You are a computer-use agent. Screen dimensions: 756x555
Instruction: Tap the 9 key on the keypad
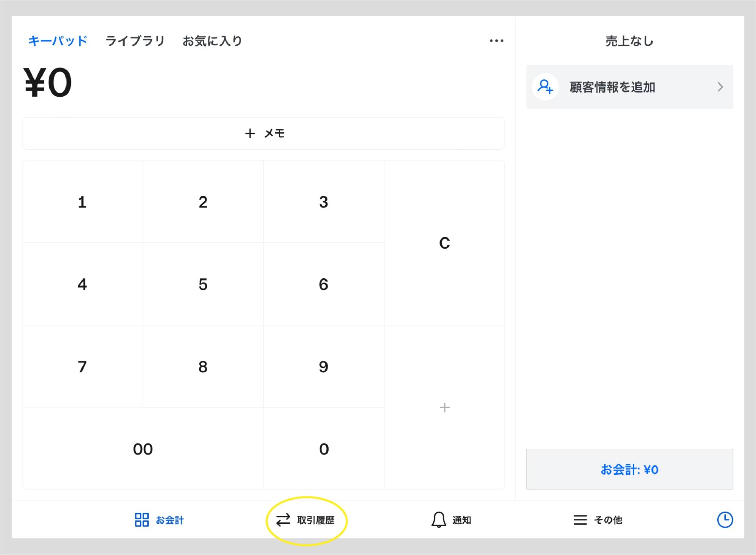[x=323, y=366]
